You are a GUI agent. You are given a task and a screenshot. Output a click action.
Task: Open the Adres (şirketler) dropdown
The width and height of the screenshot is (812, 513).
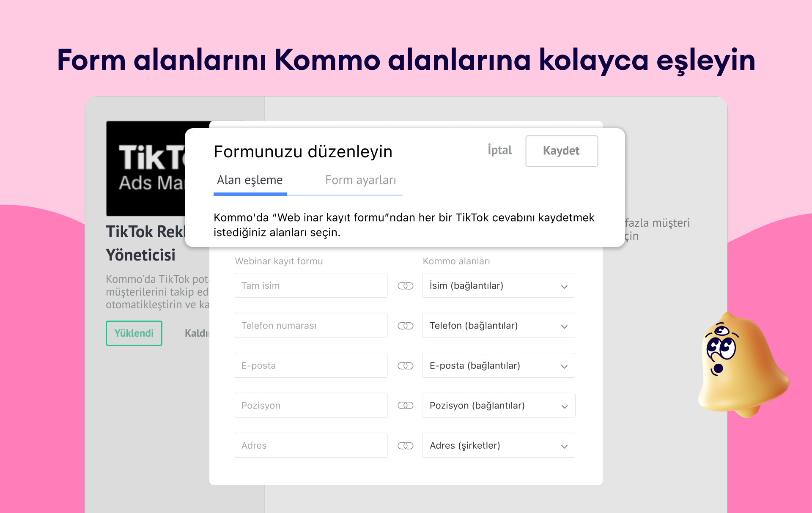[x=498, y=446]
